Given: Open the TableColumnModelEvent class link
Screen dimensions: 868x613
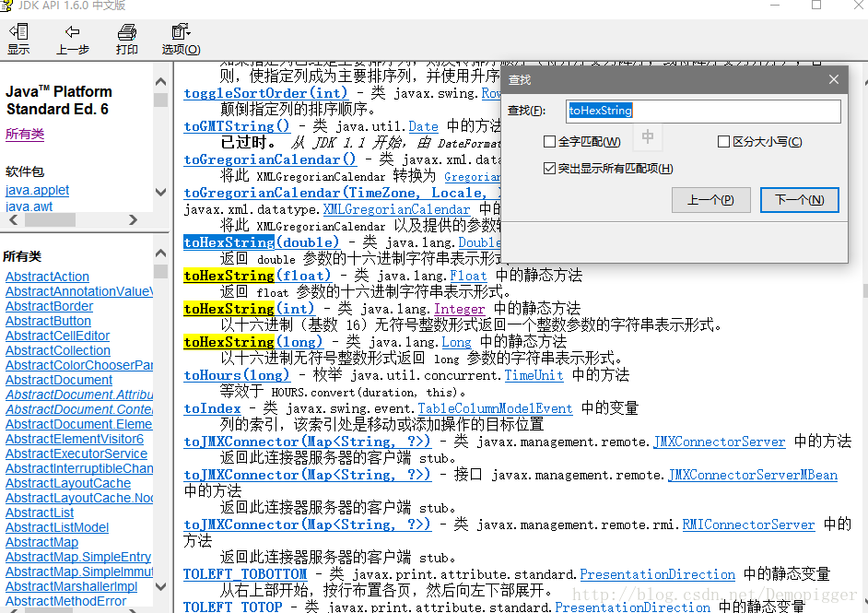Looking at the screenshot, I should coord(495,408).
